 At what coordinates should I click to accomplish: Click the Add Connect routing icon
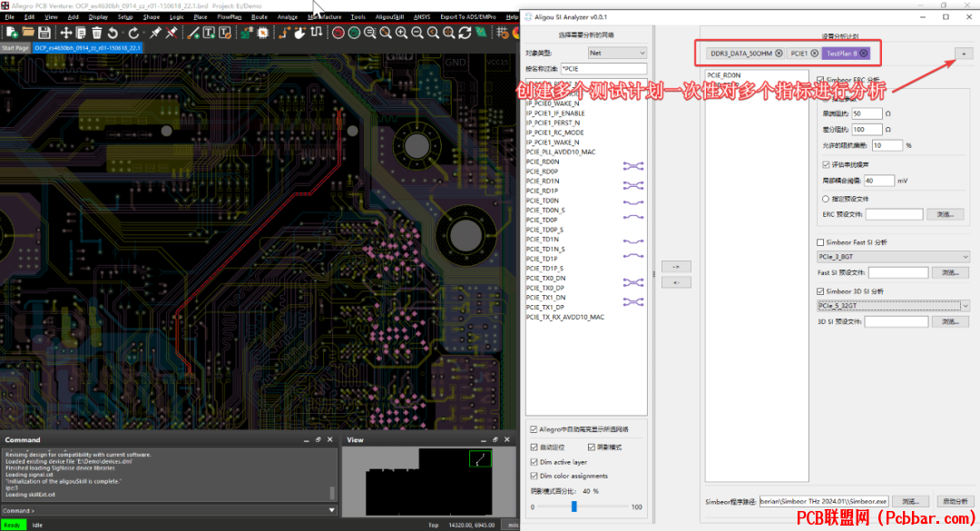click(x=284, y=33)
